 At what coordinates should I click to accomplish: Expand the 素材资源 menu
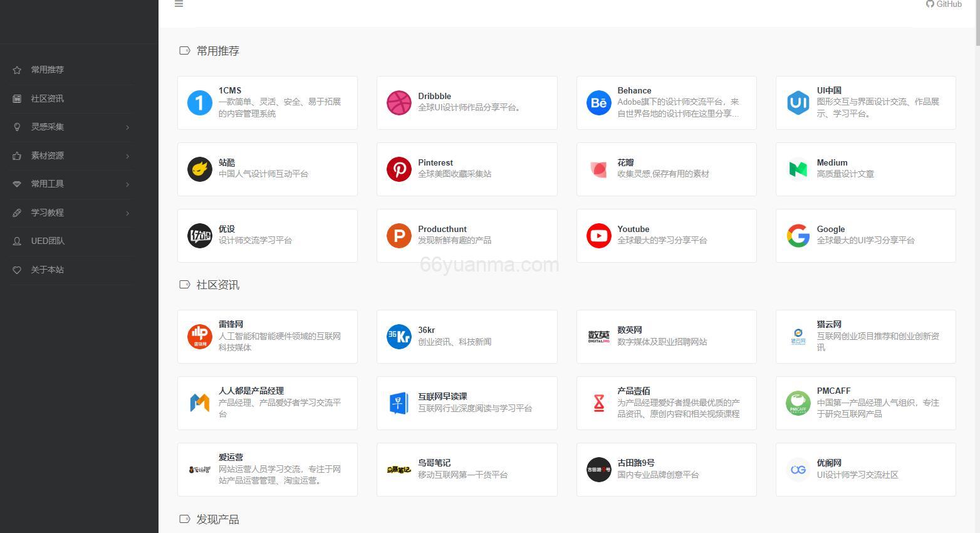(x=48, y=156)
